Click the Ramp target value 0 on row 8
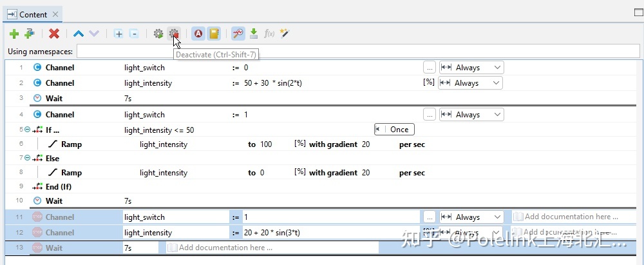The image size is (644, 265). (x=262, y=173)
